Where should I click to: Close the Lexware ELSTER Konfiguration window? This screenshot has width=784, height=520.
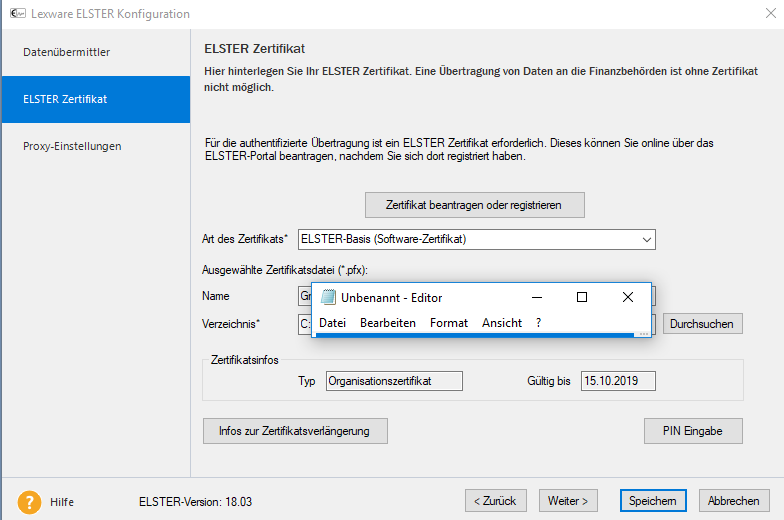pos(770,14)
